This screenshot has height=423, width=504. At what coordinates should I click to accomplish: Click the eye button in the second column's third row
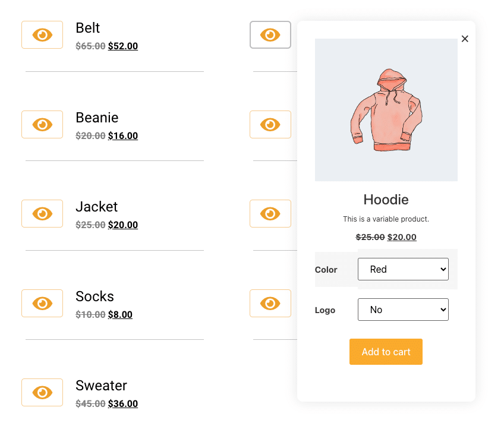(270, 214)
